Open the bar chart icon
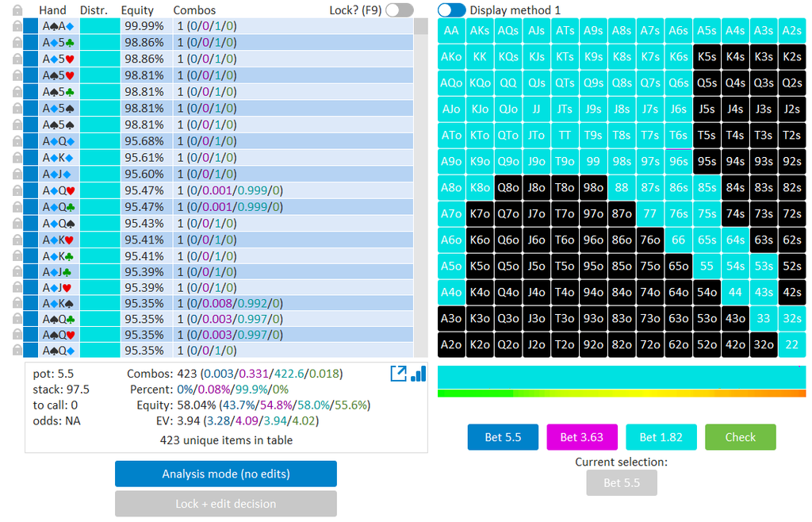812x522 pixels. point(418,374)
